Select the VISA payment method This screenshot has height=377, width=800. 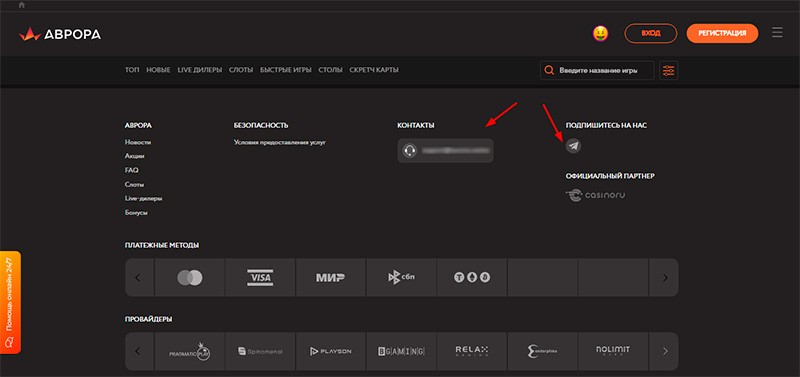tap(260, 278)
